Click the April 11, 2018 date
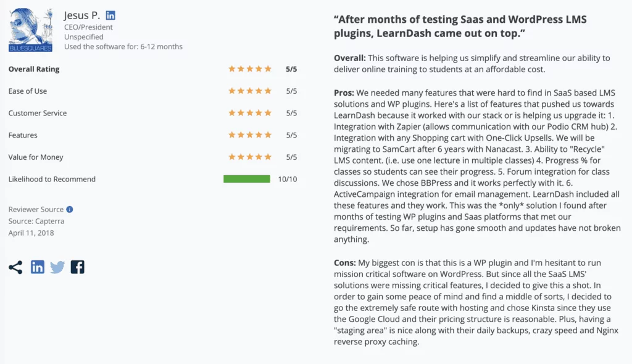632x364 pixels. (x=31, y=233)
